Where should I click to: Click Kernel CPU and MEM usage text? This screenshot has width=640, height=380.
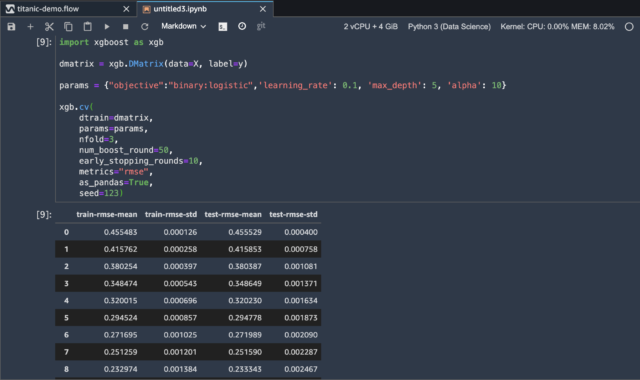(x=557, y=27)
